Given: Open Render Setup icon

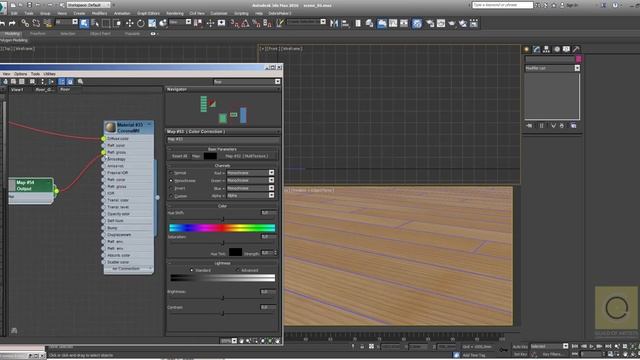Looking at the screenshot, I should [430, 23].
